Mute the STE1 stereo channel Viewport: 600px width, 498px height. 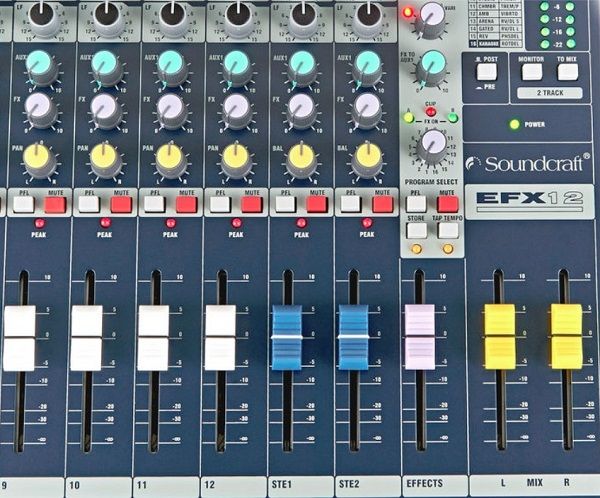coord(317,205)
